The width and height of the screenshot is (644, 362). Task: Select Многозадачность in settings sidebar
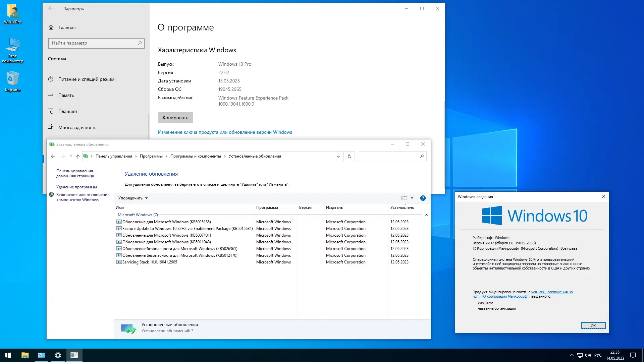pos(77,127)
